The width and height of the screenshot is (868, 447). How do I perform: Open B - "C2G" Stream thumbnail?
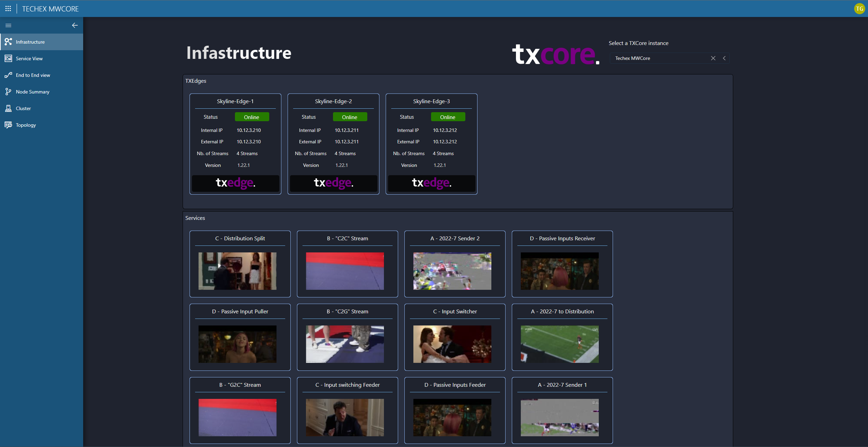[x=345, y=344]
